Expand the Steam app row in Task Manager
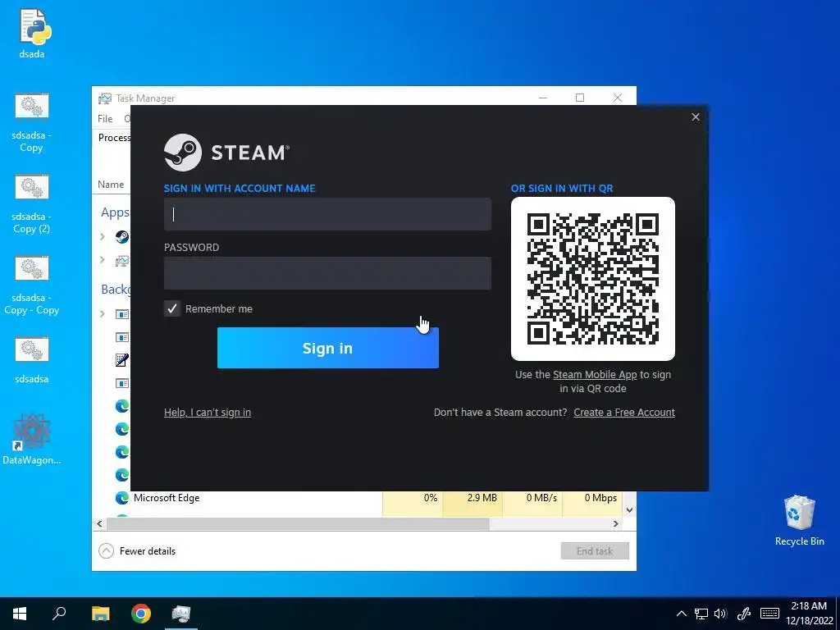 pos(103,236)
